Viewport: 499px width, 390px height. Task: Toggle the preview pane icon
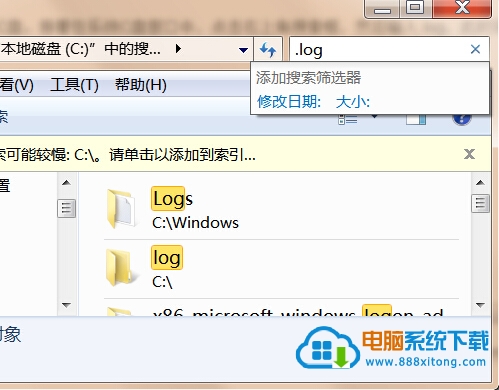tap(416, 119)
